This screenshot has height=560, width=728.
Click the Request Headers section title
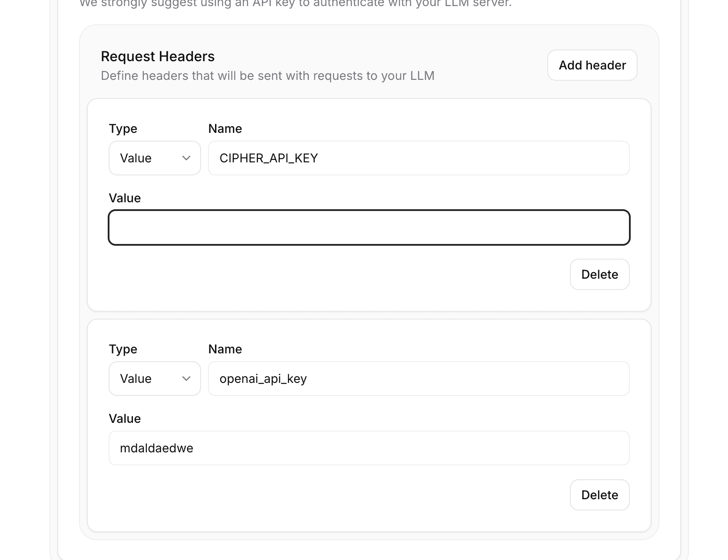[x=157, y=56]
